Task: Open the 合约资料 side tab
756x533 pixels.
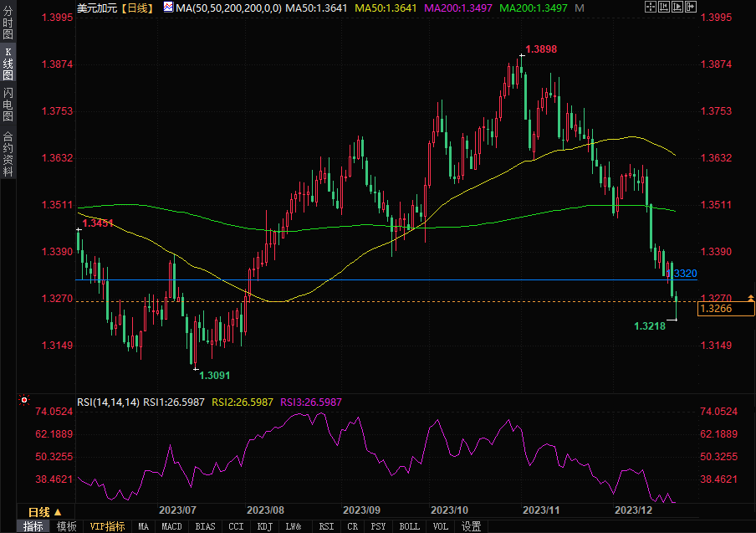Action: point(8,154)
